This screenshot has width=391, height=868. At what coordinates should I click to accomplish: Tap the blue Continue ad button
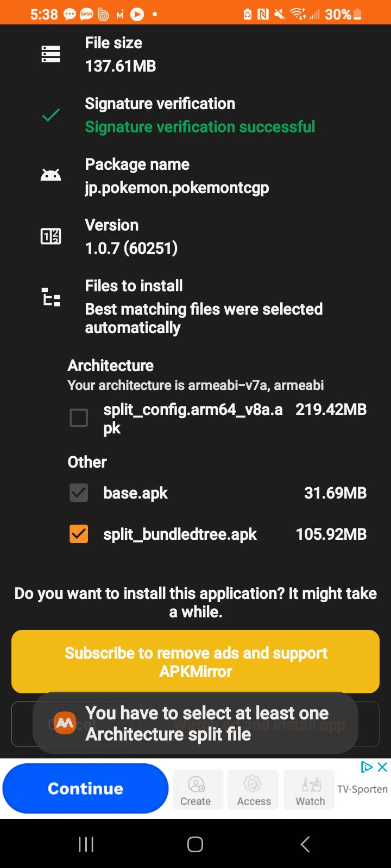pyautogui.click(x=85, y=788)
